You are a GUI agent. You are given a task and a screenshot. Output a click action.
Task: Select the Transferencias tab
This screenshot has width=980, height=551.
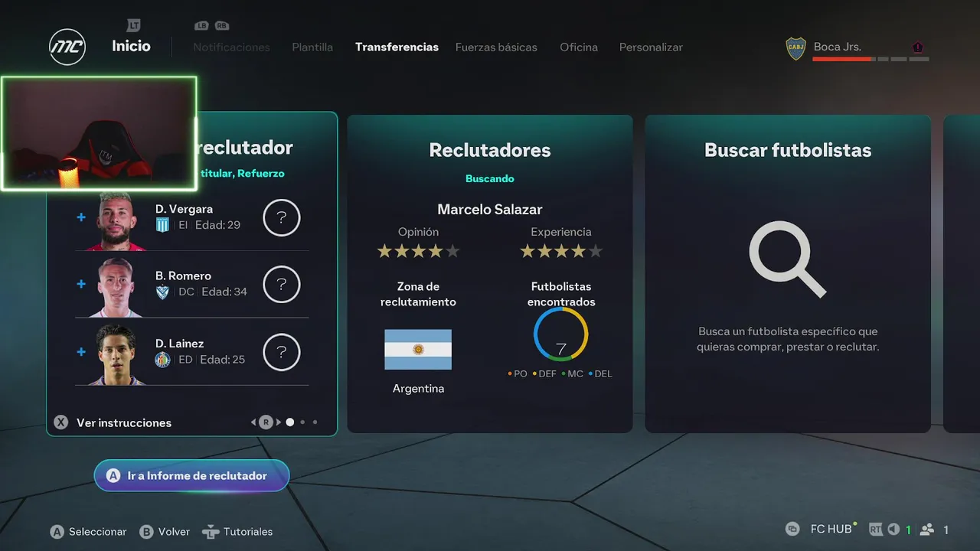(397, 47)
